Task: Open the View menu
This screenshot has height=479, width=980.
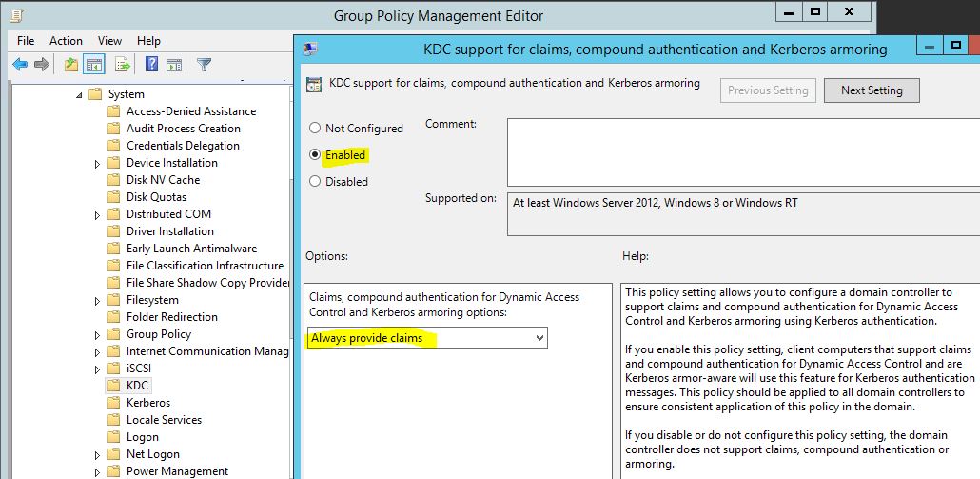Action: (x=109, y=41)
